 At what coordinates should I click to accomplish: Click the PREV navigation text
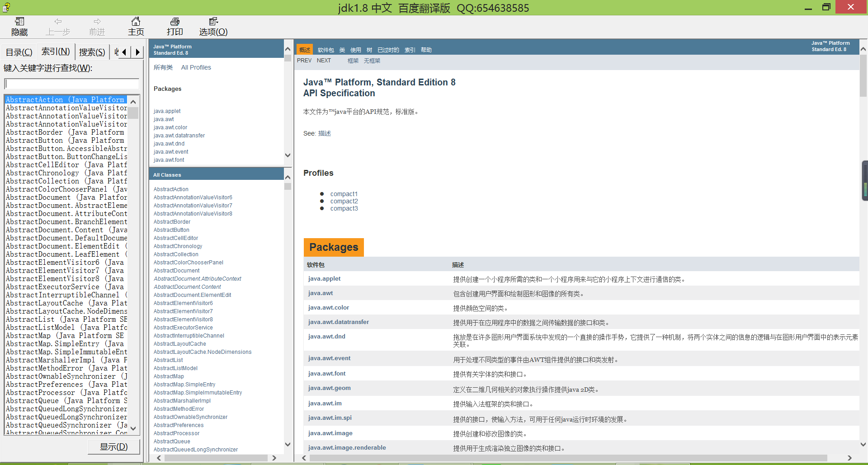tap(304, 61)
